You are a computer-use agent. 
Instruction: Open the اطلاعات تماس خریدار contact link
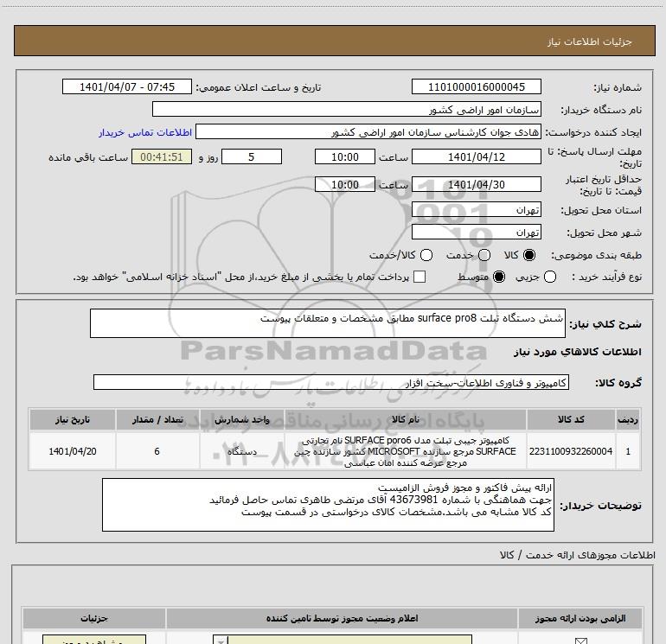coord(145,132)
